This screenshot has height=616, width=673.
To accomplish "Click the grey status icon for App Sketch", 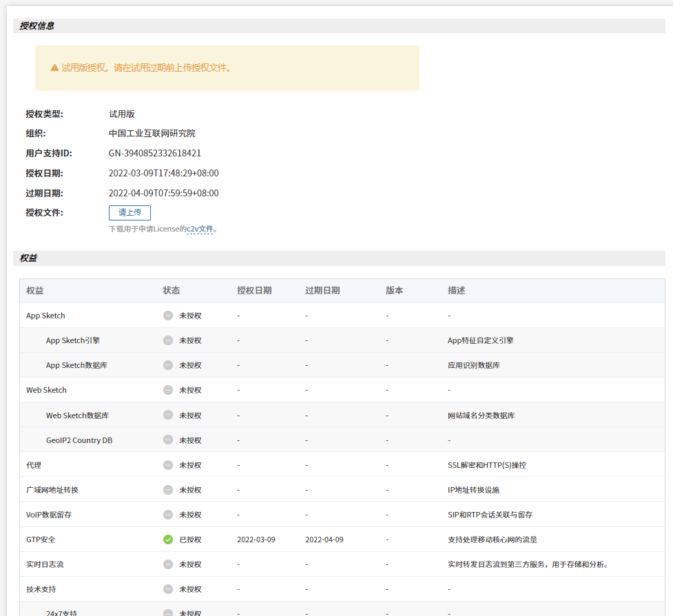I will coord(168,316).
